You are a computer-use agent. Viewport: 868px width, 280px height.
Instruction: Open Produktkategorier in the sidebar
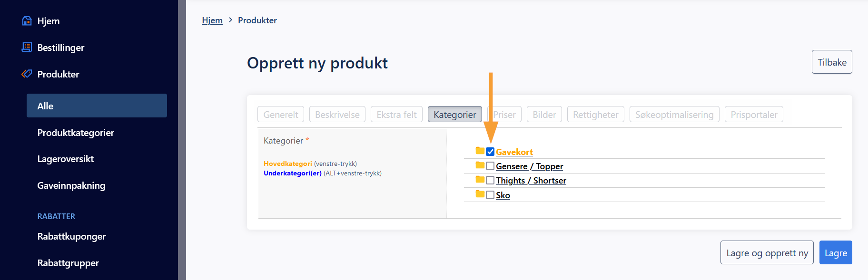click(x=76, y=133)
